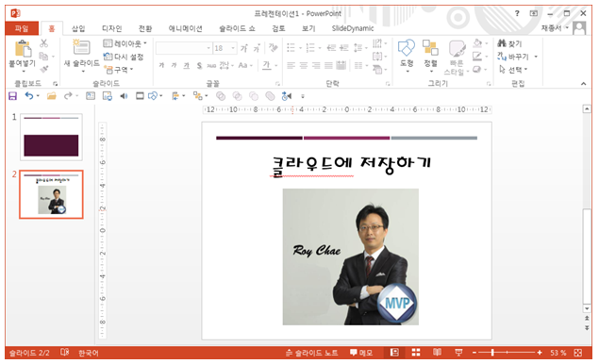599x364 pixels.
Task: Click Find (찾기) button
Action: (510, 43)
